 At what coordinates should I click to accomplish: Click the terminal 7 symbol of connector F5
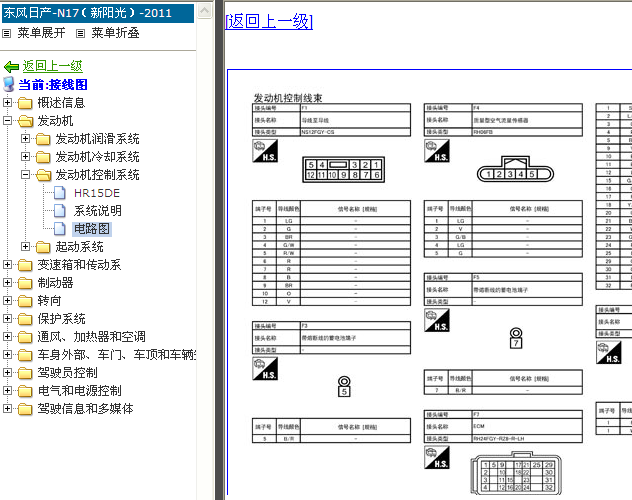click(x=516, y=338)
